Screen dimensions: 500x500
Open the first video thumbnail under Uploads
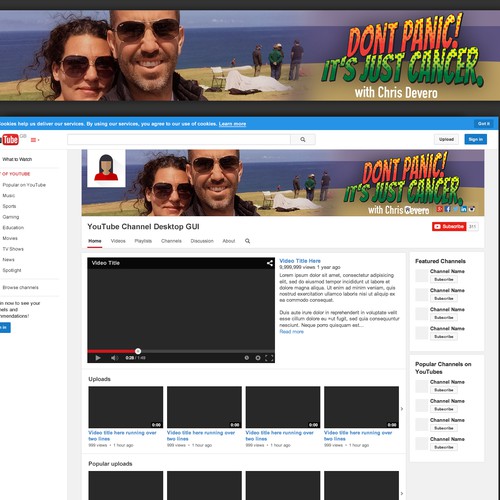(x=126, y=407)
